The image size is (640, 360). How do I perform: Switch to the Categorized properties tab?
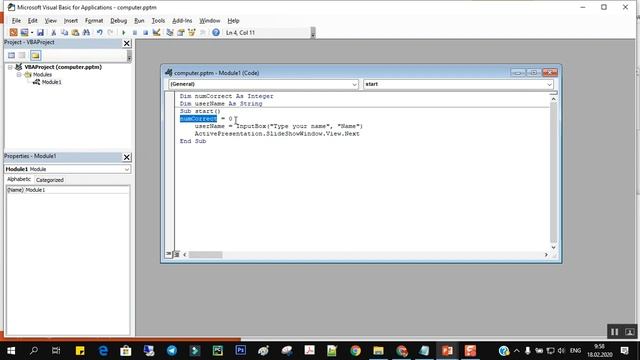50,180
